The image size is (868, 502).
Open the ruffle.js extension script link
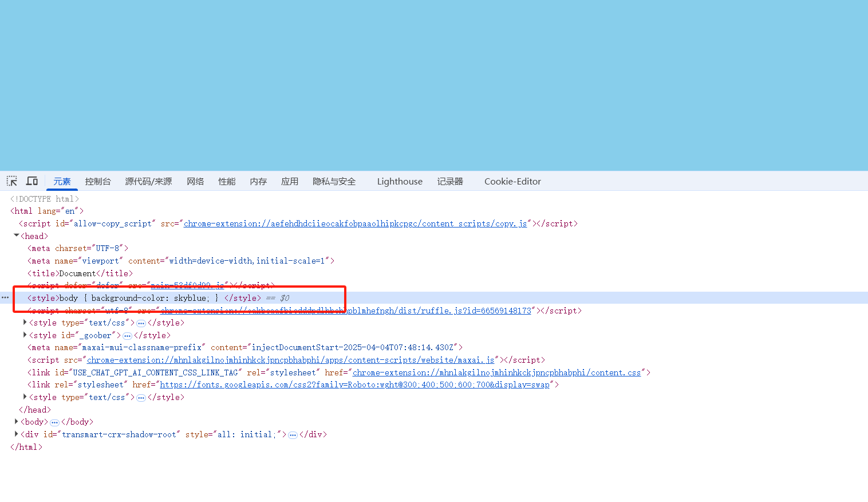(x=346, y=311)
